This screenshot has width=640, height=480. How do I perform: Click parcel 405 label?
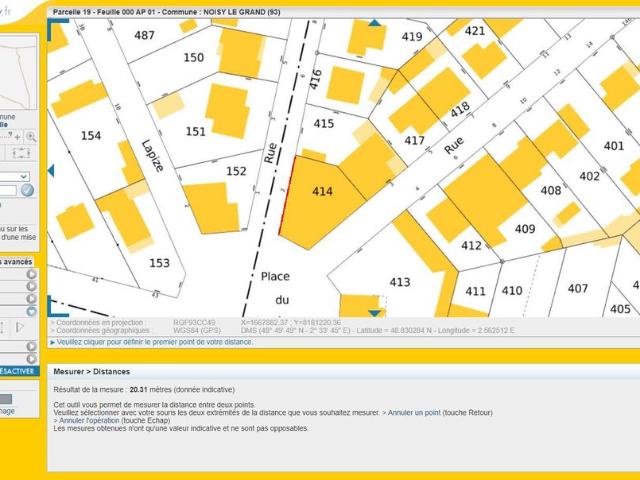coord(620,309)
